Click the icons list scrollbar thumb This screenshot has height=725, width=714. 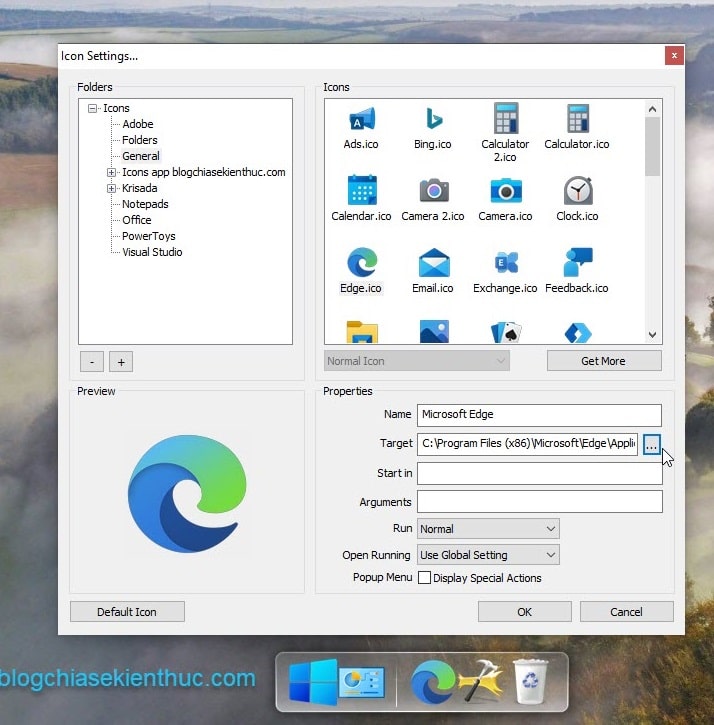tap(652, 147)
